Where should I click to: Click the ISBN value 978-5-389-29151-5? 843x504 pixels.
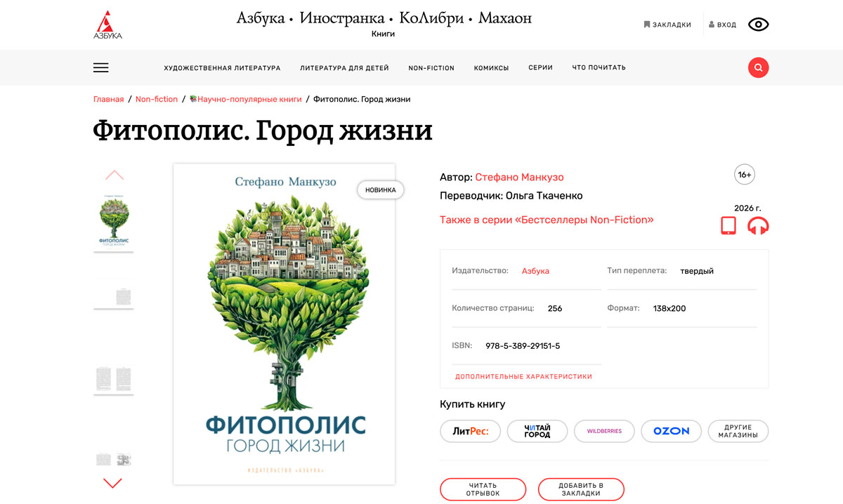pyautogui.click(x=523, y=346)
